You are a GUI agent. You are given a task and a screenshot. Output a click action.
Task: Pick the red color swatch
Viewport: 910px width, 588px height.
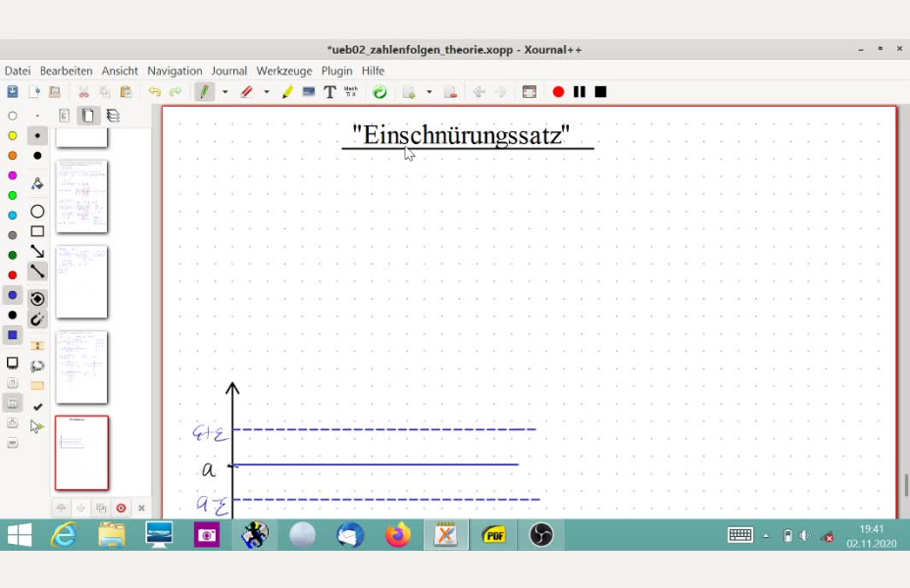(12, 274)
